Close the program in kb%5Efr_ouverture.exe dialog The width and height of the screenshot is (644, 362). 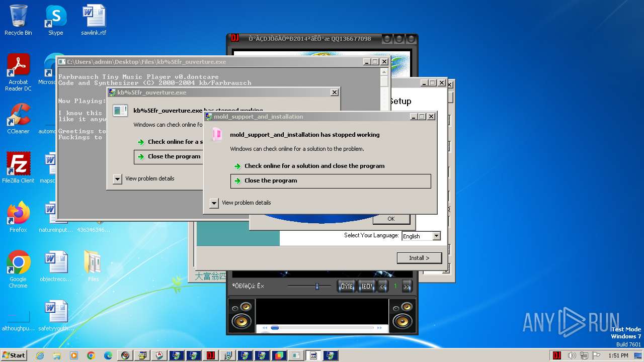[169, 157]
